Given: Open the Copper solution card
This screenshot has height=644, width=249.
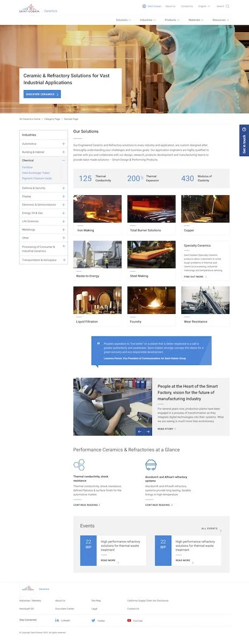Looking at the screenshot, I should (x=205, y=215).
